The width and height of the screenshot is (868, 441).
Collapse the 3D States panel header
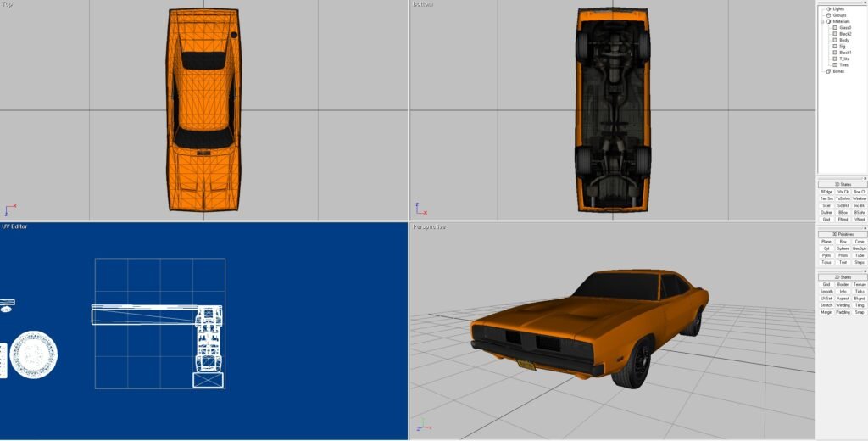pos(843,184)
